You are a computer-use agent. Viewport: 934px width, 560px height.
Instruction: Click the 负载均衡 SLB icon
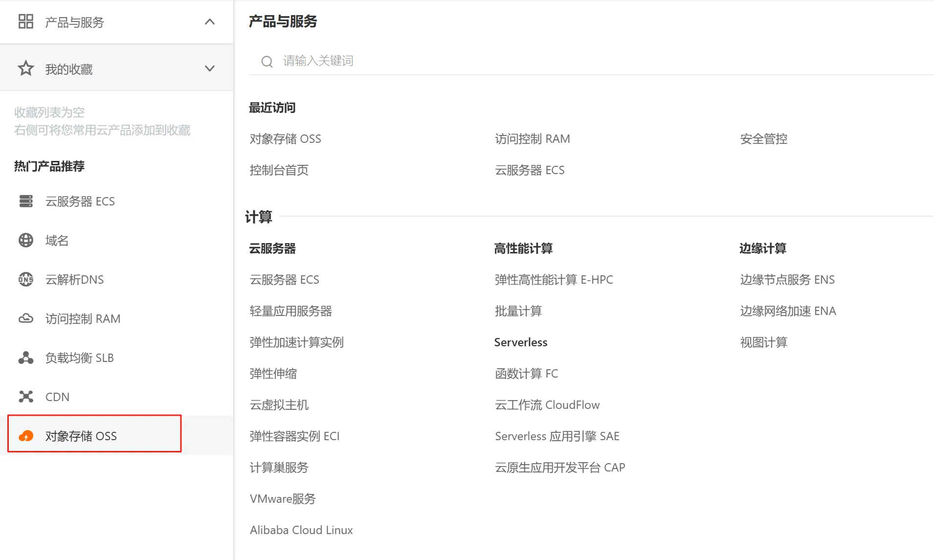pos(25,358)
